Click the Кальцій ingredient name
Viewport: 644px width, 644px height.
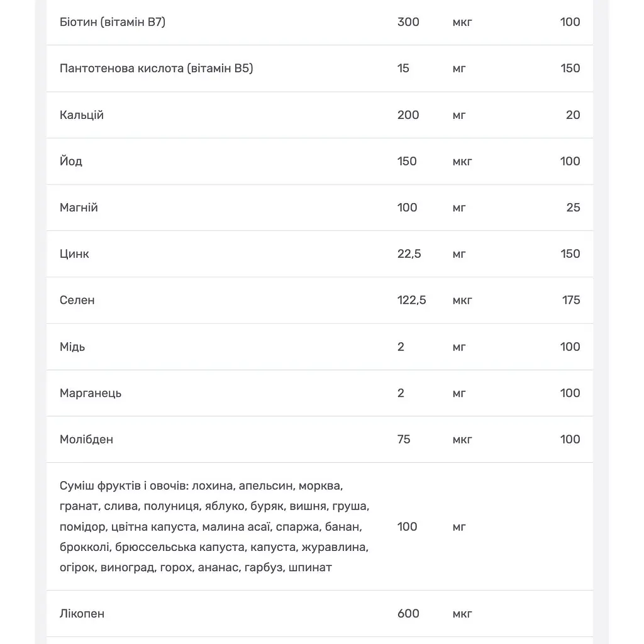[x=81, y=115]
